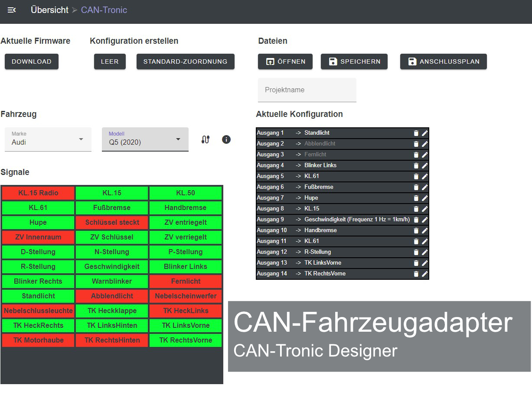Create empty configuration with LEER button
Image resolution: width=532 pixels, height=398 pixels.
click(110, 61)
